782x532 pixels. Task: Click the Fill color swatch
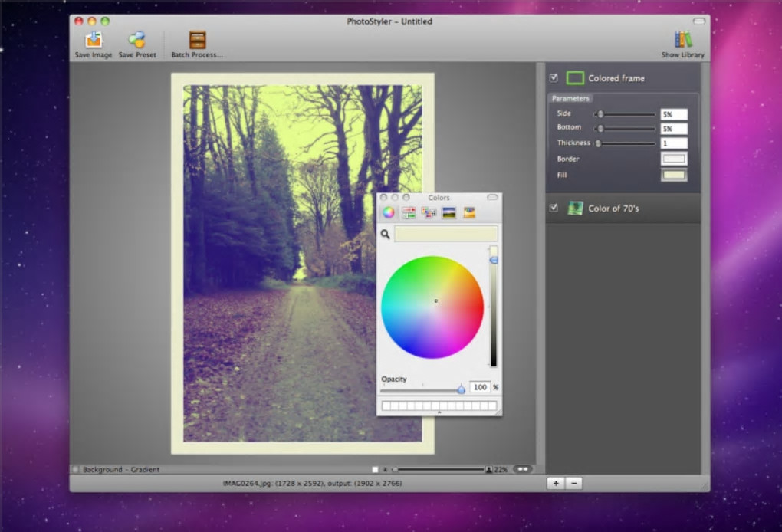[x=674, y=176]
